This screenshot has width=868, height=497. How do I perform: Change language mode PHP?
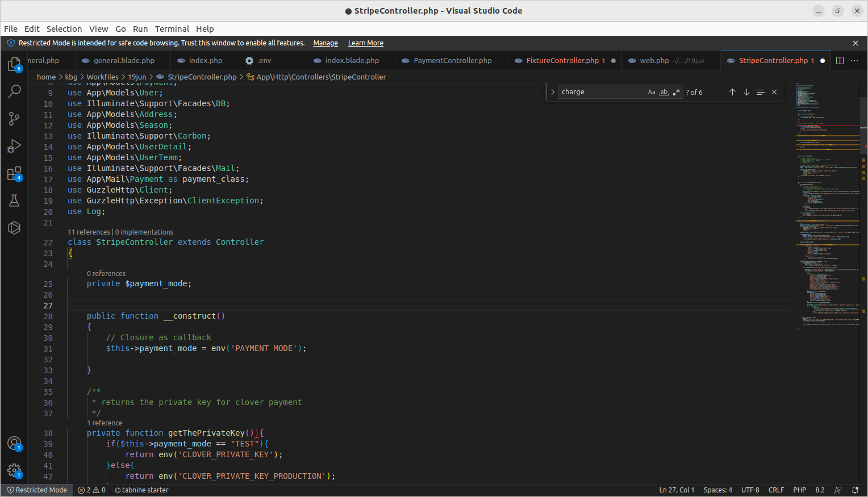(800, 490)
